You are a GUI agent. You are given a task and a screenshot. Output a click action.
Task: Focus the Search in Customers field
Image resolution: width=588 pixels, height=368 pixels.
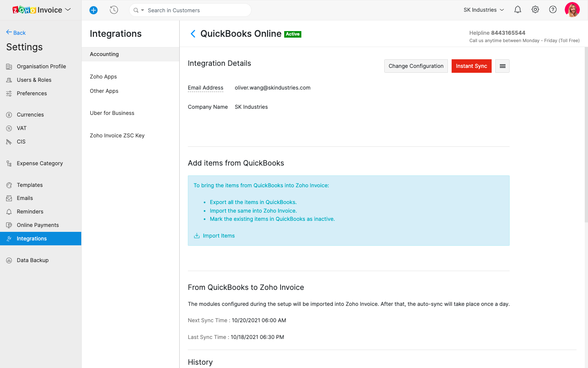[196, 10]
